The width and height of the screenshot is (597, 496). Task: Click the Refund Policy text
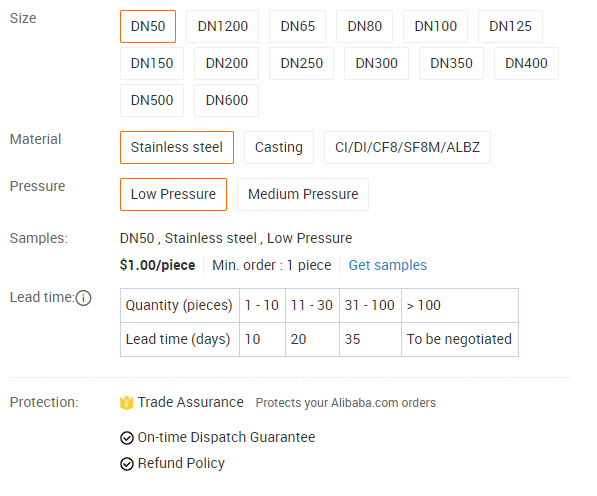(181, 464)
